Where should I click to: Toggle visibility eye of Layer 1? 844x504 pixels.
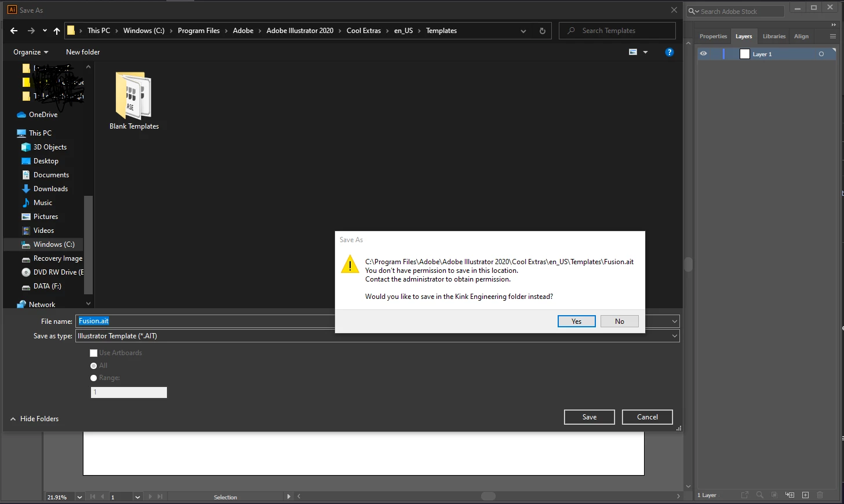tap(703, 54)
